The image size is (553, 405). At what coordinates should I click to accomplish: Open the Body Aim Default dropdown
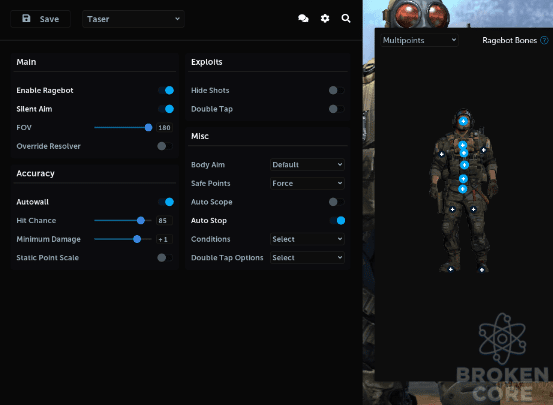pos(307,165)
